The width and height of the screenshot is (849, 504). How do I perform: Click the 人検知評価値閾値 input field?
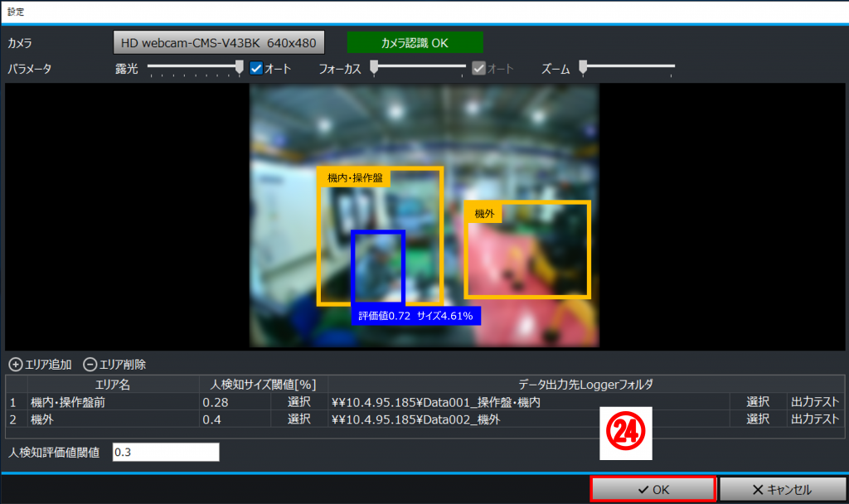[x=166, y=452]
